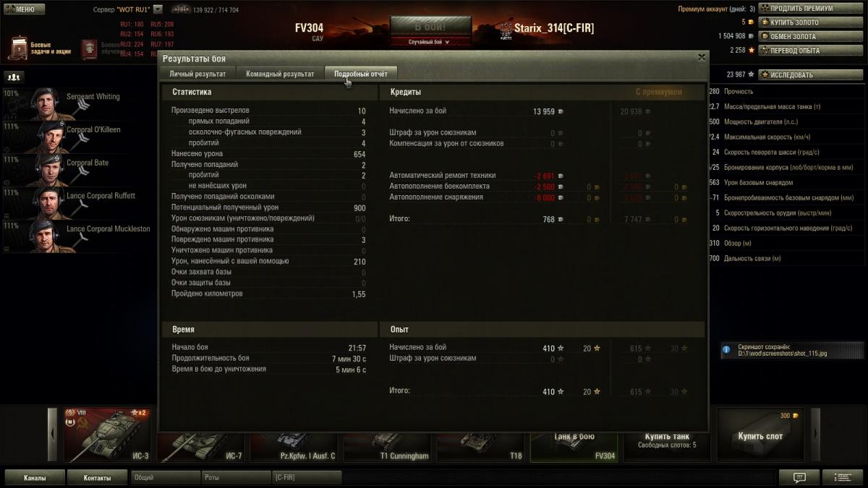
Task: Open Боевые задачи и акции icon
Action: tap(19, 48)
